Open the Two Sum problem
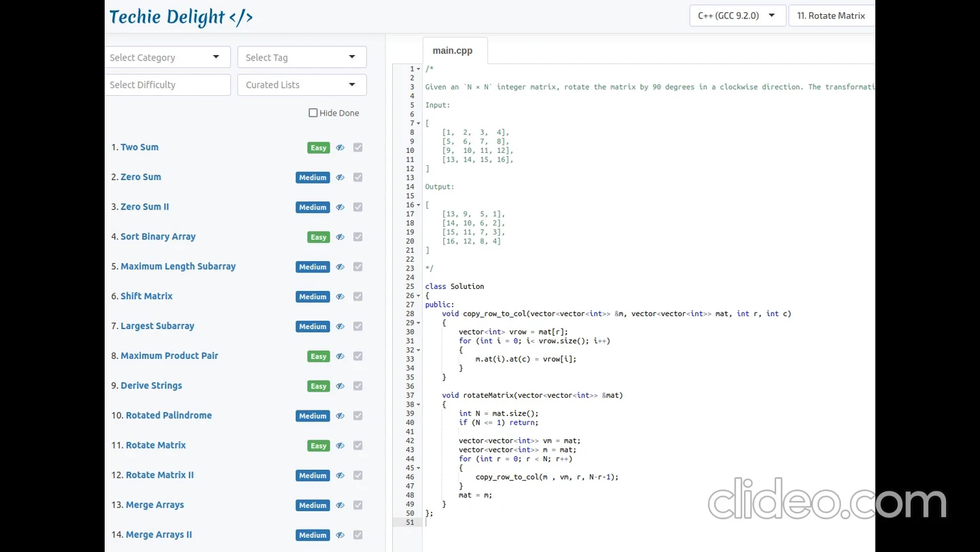Screen dimensions: 980x552 (139, 147)
